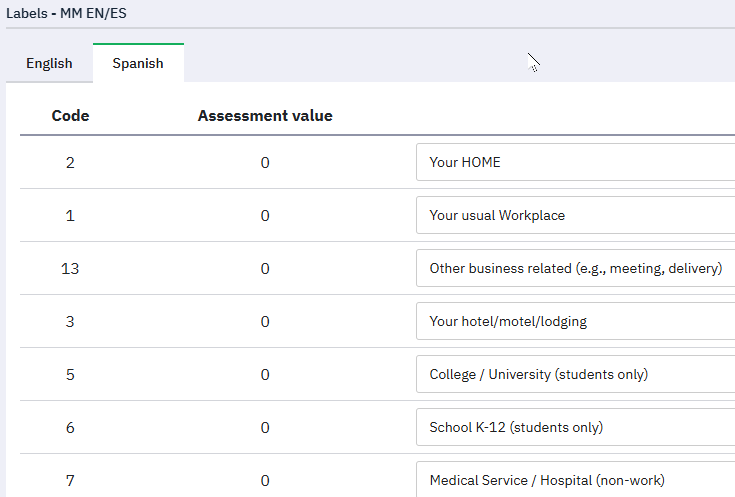This screenshot has width=735, height=497.
Task: Select code 2 in the first row
Action: pos(70,162)
